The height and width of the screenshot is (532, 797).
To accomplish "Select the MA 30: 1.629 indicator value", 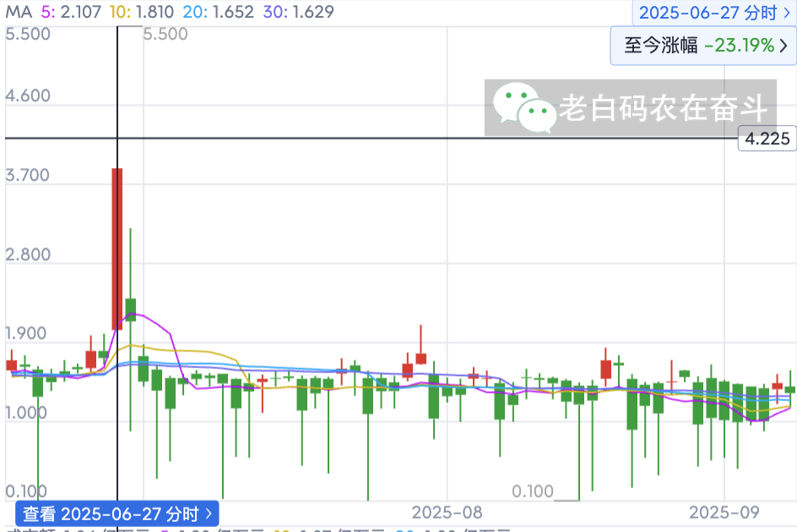I will click(x=298, y=12).
